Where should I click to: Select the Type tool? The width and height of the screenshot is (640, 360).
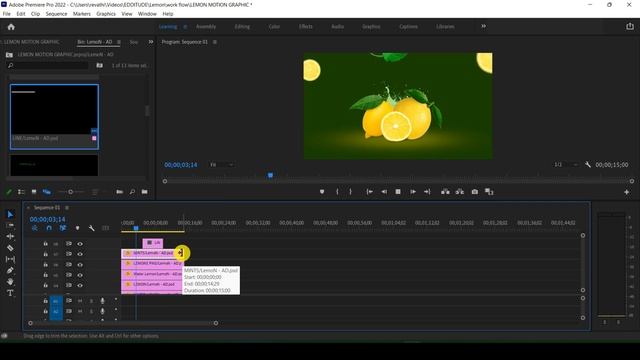[x=10, y=293]
